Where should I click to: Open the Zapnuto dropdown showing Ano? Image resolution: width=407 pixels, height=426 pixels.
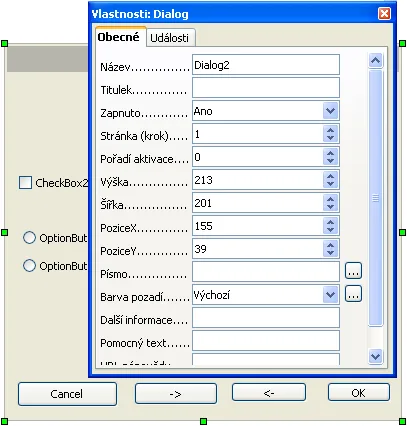coord(266,111)
